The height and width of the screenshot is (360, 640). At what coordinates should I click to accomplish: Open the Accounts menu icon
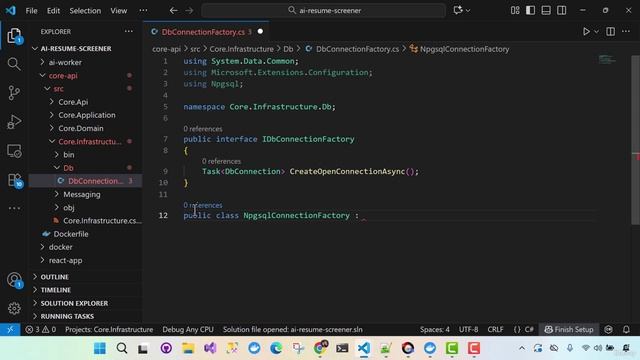14,280
